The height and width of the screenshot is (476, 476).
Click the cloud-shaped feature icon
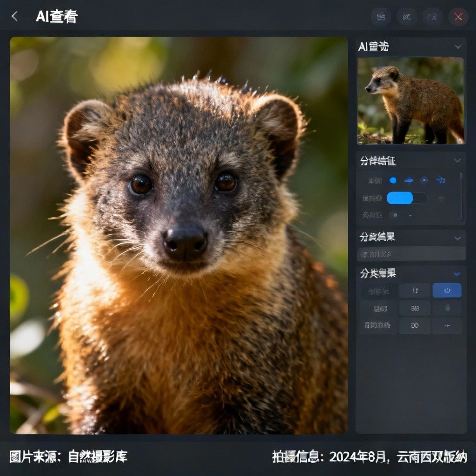click(x=409, y=180)
